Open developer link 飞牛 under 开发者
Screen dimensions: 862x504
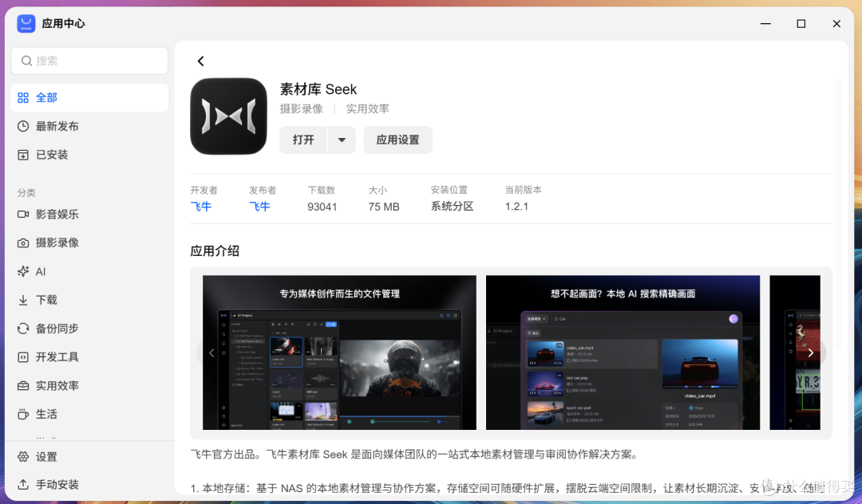click(x=200, y=207)
